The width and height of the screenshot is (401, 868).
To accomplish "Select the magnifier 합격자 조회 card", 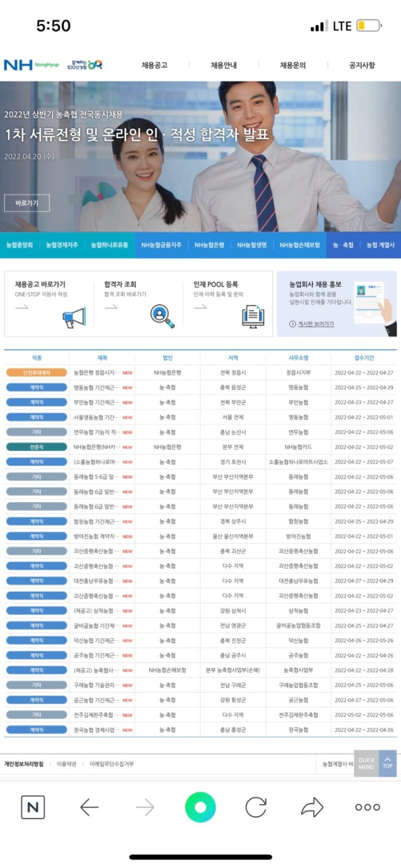I will click(x=138, y=304).
